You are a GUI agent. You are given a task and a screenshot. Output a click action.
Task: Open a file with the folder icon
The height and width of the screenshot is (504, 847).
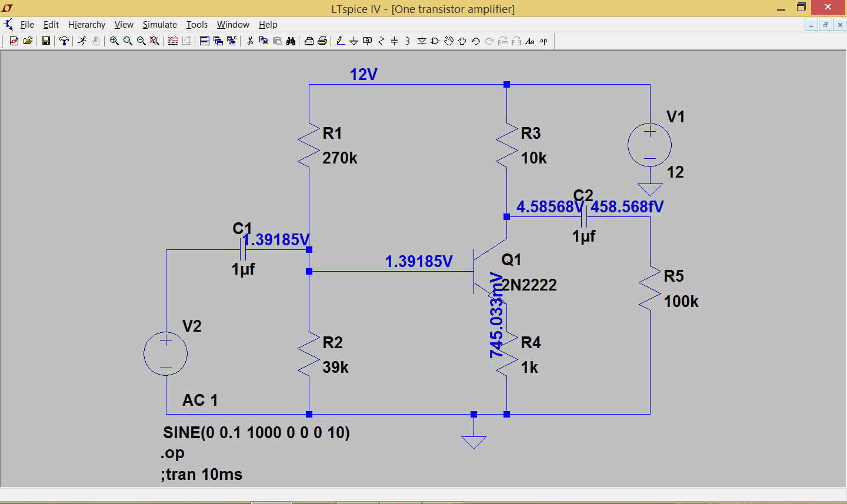[28, 41]
